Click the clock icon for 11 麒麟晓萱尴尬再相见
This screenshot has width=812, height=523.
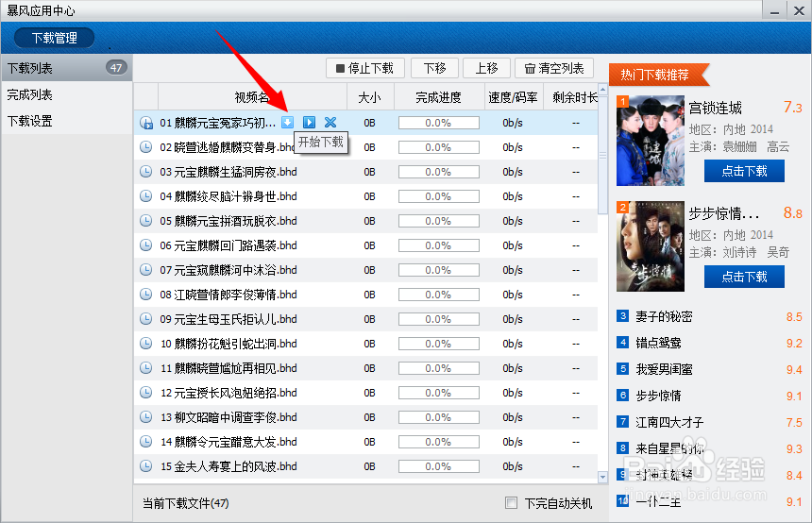click(x=146, y=367)
